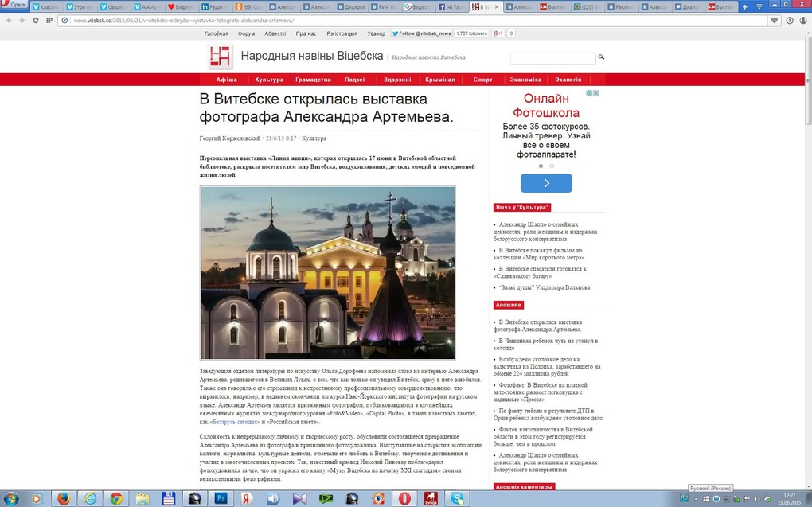Viewport: 812px width, 507px height.
Task: Open Skype from the taskbar
Action: [456, 498]
